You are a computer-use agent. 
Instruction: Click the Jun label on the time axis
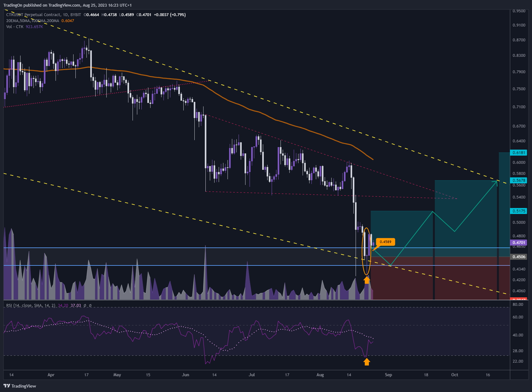point(186,375)
